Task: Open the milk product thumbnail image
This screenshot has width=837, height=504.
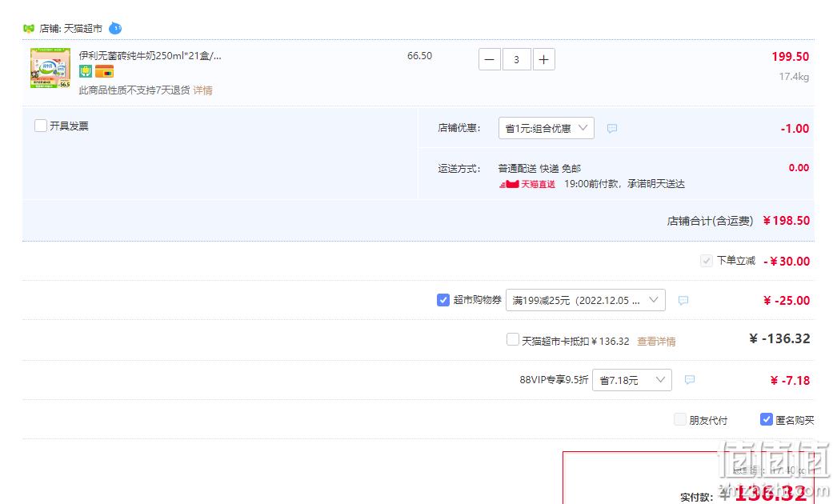Action: (x=50, y=68)
